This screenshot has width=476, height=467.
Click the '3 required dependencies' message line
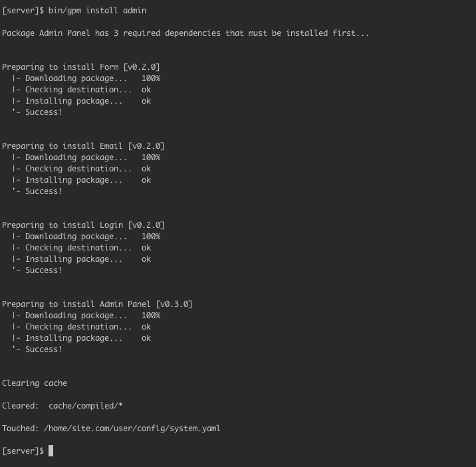185,33
